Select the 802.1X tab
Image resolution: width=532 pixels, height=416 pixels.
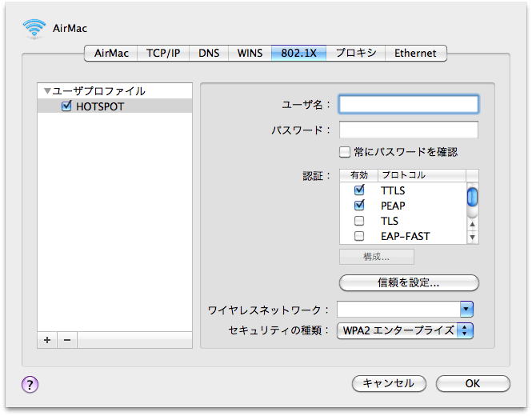tap(298, 54)
